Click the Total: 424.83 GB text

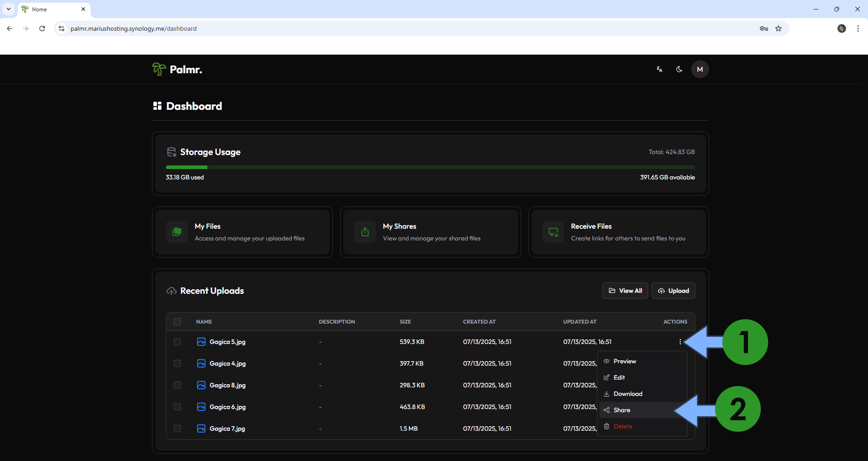(x=672, y=152)
